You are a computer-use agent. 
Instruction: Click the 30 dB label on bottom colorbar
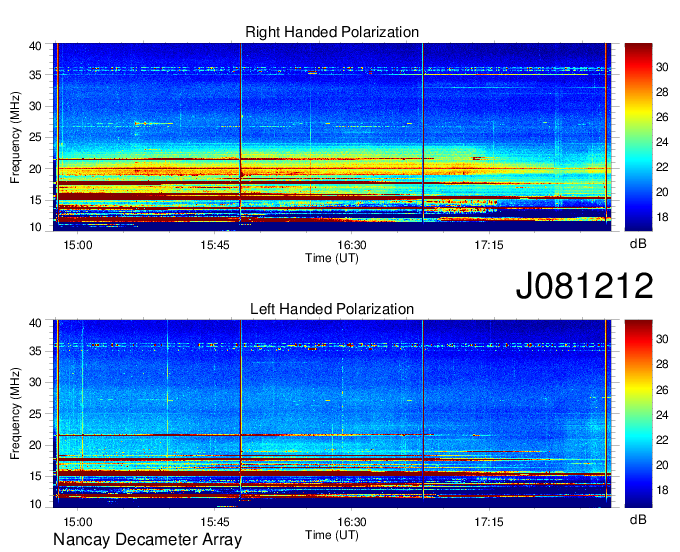click(662, 339)
